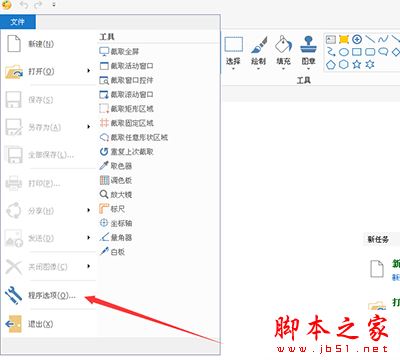Select 截取滚动窗口 scrolling window capture
This screenshot has width=400, height=360.
coord(127,95)
